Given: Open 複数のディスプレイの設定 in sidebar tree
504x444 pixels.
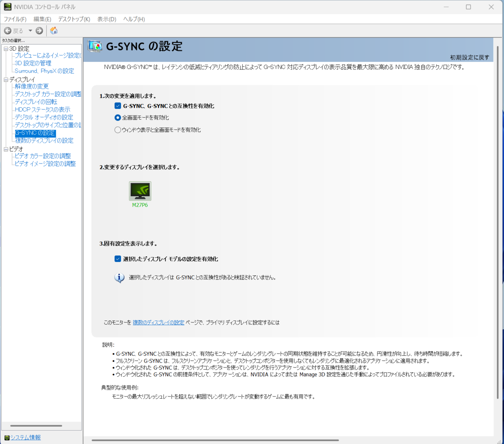Looking at the screenshot, I should point(44,140).
